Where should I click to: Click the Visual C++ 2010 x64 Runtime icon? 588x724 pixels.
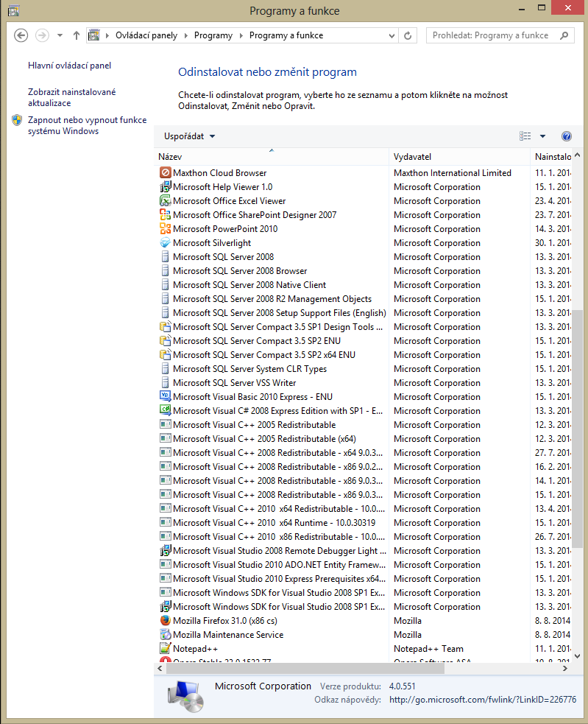[165, 522]
